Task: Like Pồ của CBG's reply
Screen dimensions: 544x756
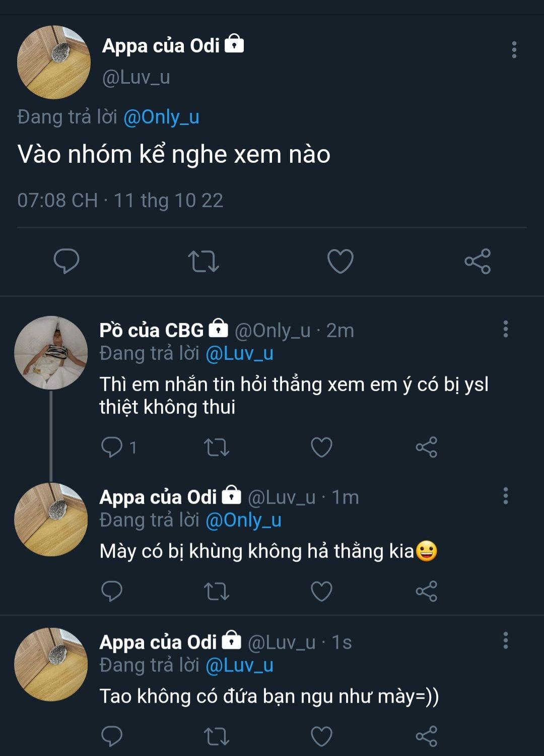Action: click(x=321, y=447)
